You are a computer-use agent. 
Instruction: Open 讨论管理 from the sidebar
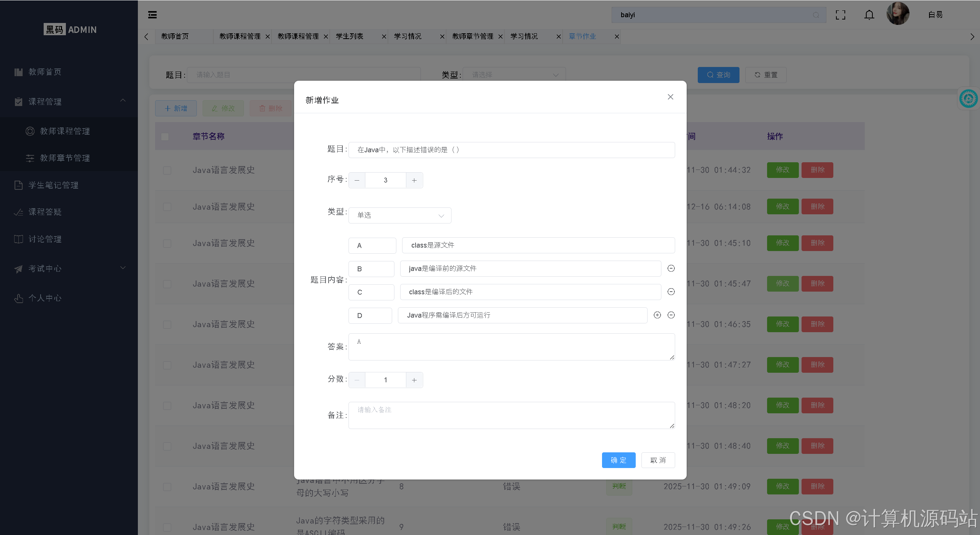point(45,239)
